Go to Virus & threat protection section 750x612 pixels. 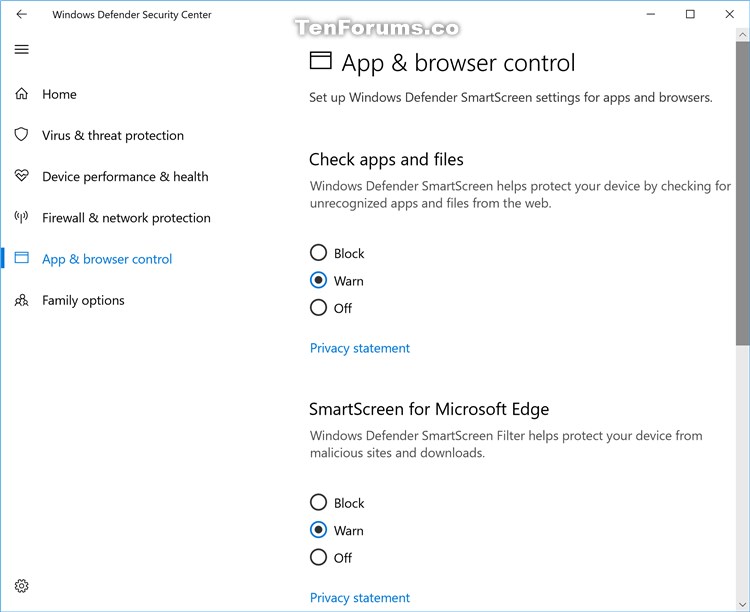[x=113, y=136]
